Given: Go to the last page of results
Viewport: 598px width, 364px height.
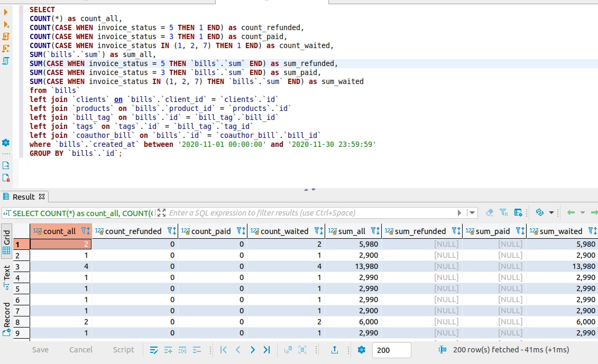Looking at the screenshot, I should pyautogui.click(x=266, y=350).
